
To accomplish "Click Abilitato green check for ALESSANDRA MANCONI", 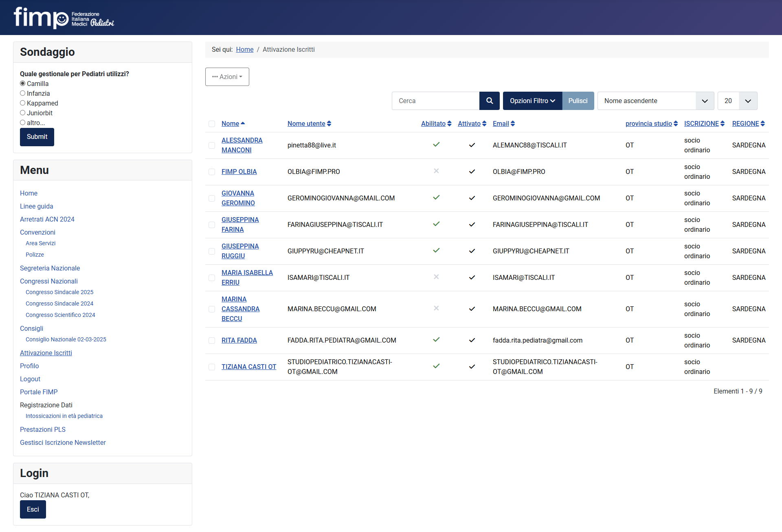I will click(436, 145).
